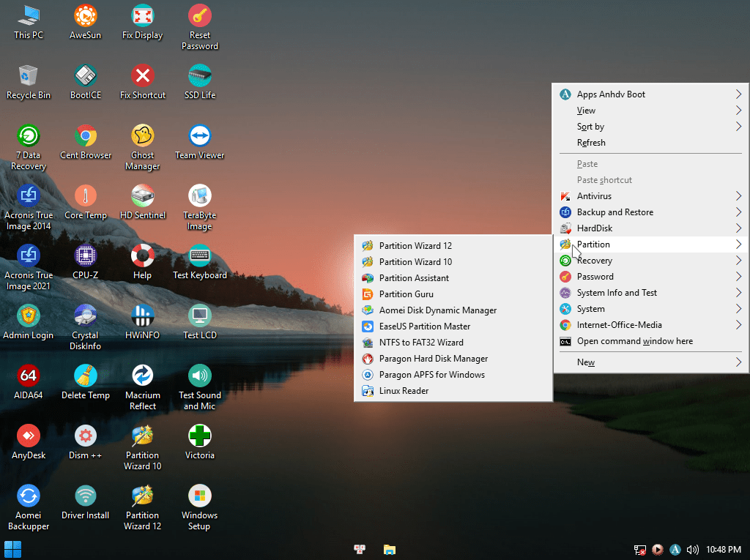
Task: Select the AnyDesk desktop icon
Action: point(29,441)
